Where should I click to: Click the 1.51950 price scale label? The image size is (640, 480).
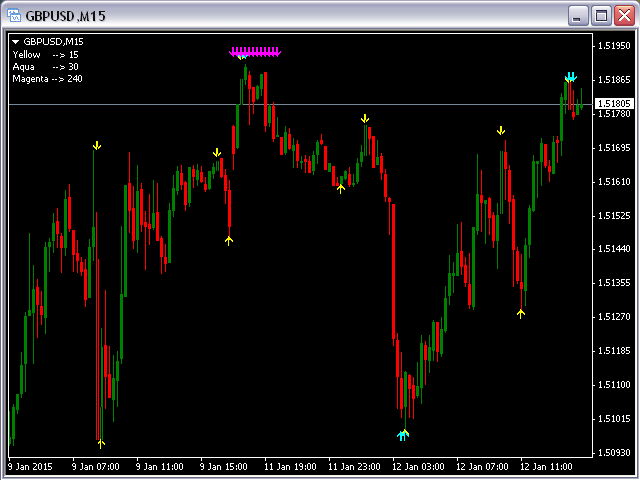(x=614, y=46)
